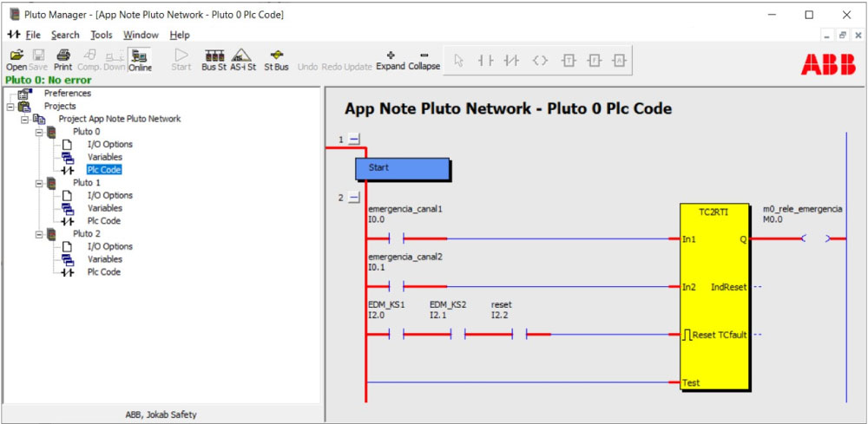Click the Collapse toolbar button
The height and width of the screenshot is (424, 868).
coord(424,59)
